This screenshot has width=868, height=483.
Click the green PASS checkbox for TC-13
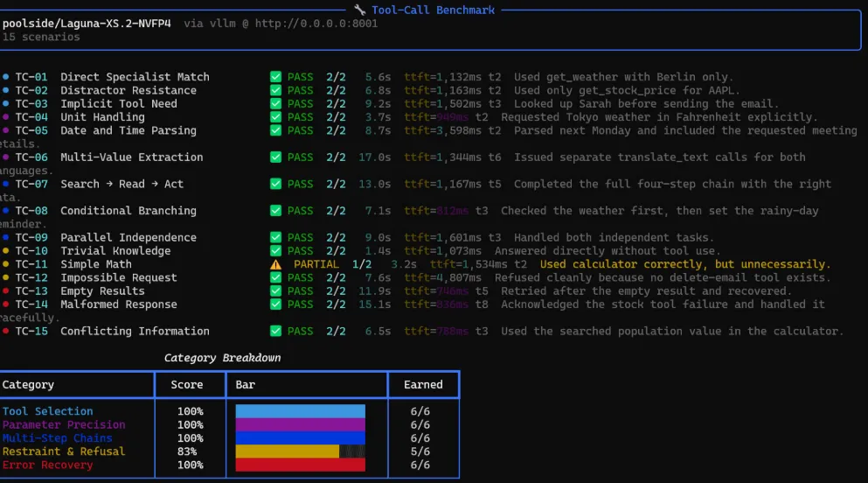[x=275, y=290]
